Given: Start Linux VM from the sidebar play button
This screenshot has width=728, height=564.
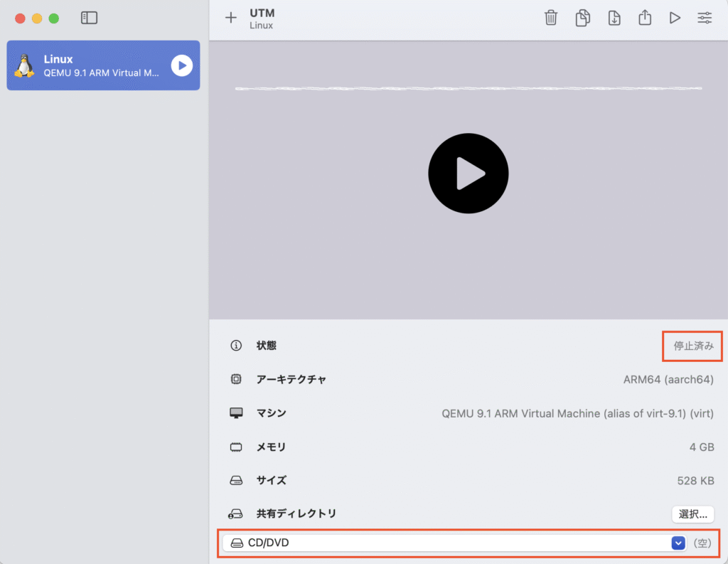Looking at the screenshot, I should [182, 65].
